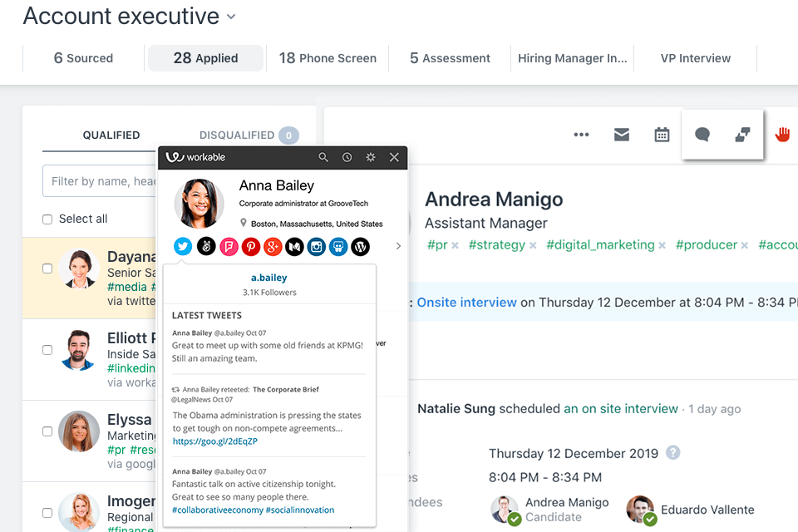The width and height of the screenshot is (798, 532).
Task: Show more social profiles chevron
Action: tap(398, 246)
